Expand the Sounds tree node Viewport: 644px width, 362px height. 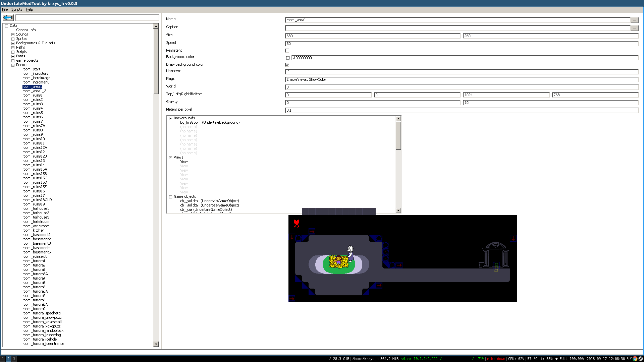click(13, 34)
